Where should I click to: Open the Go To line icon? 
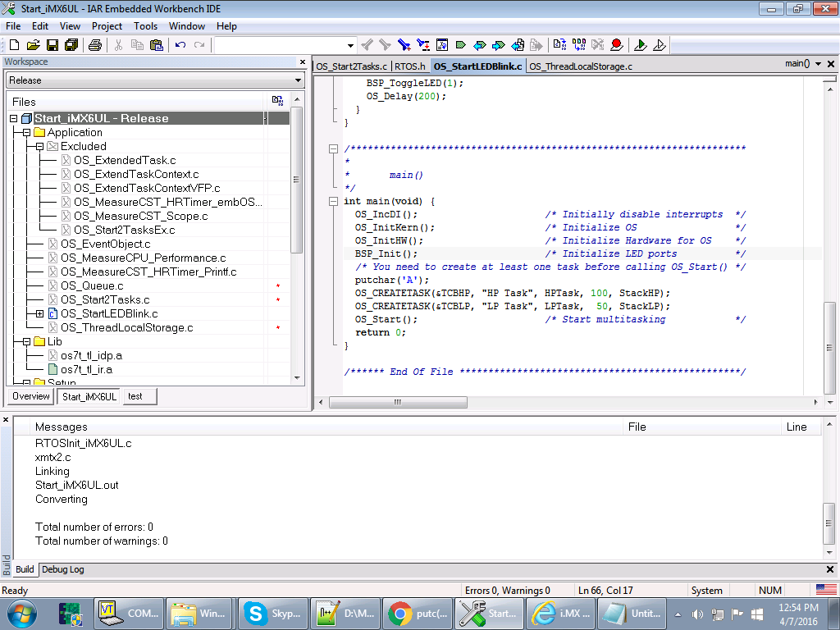pos(442,45)
